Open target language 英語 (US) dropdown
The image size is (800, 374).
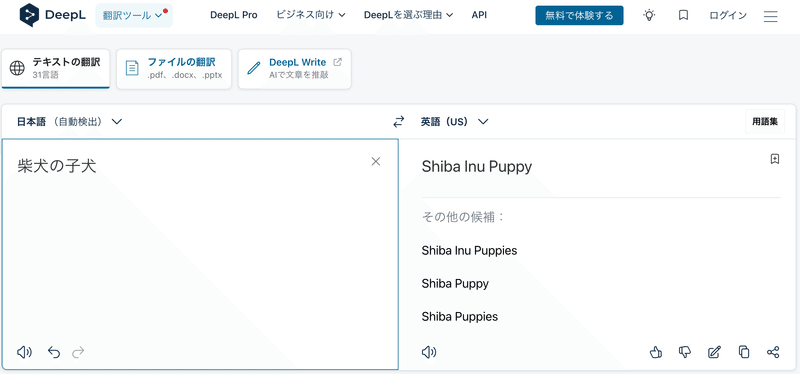[455, 122]
